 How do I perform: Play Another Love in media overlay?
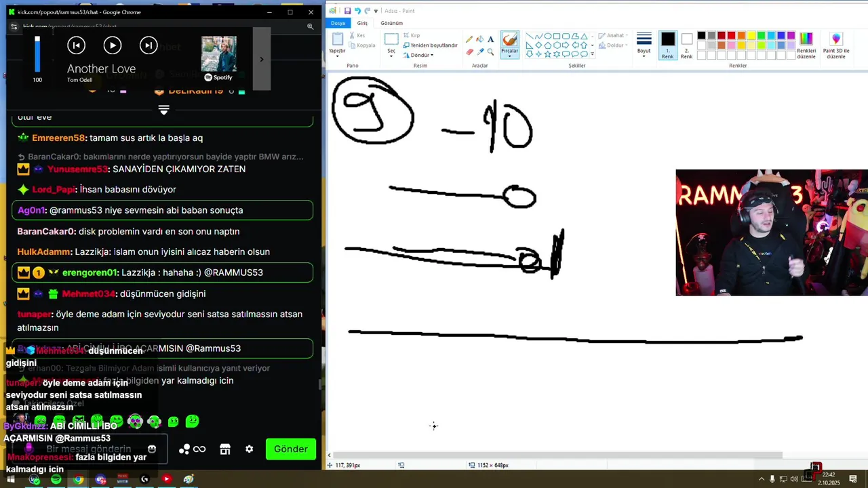click(113, 45)
